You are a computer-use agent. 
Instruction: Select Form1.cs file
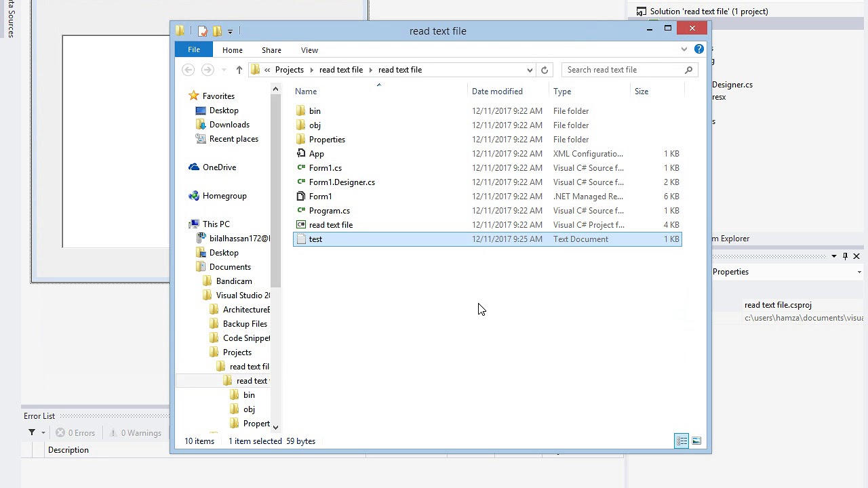point(325,168)
